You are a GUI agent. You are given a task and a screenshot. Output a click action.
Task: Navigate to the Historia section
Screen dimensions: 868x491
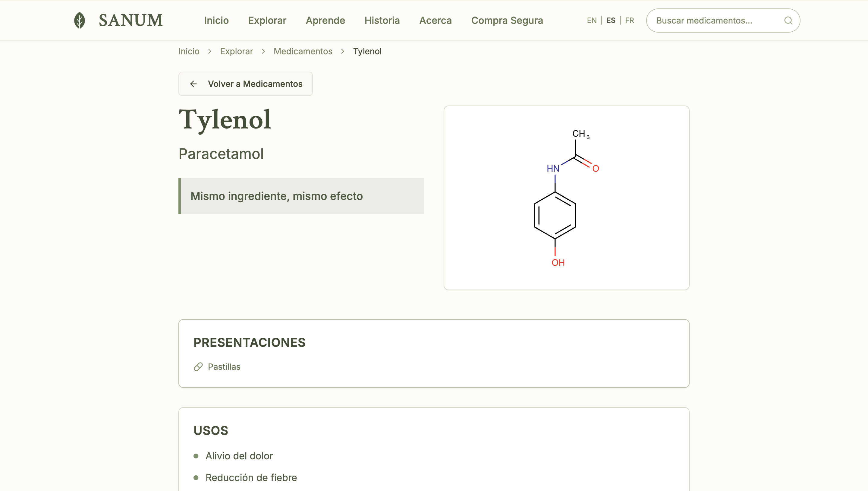pos(382,20)
